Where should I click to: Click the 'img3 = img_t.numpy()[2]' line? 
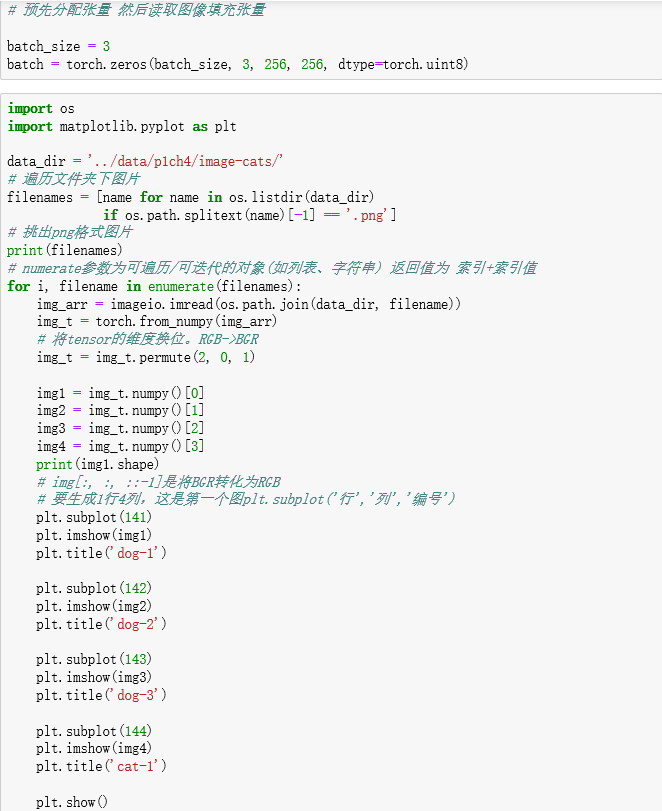coord(121,429)
